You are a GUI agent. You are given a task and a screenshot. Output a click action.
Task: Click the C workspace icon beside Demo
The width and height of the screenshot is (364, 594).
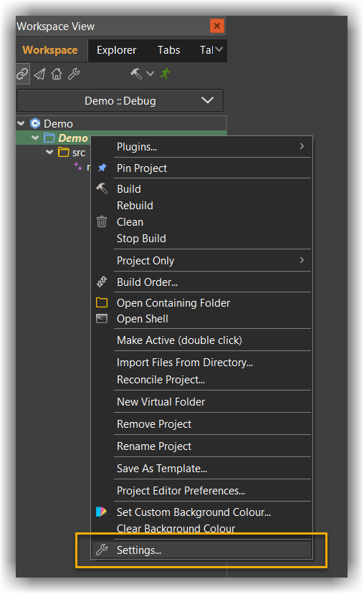35,123
